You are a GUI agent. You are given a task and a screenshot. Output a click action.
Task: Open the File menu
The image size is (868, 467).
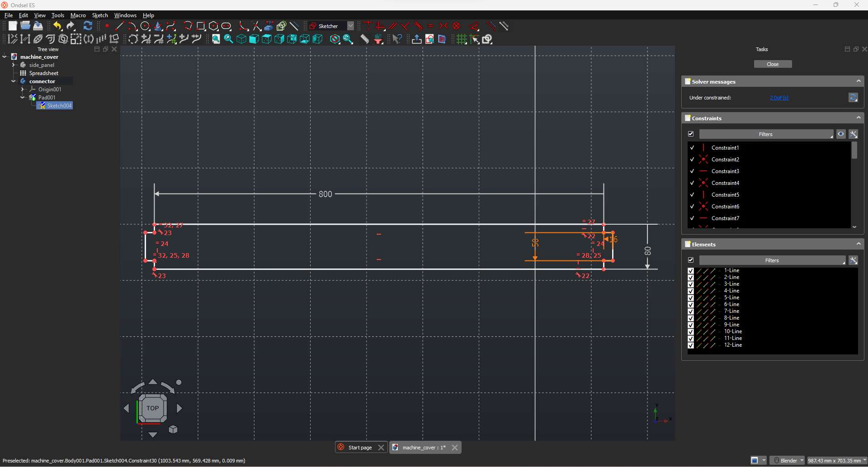(9, 15)
